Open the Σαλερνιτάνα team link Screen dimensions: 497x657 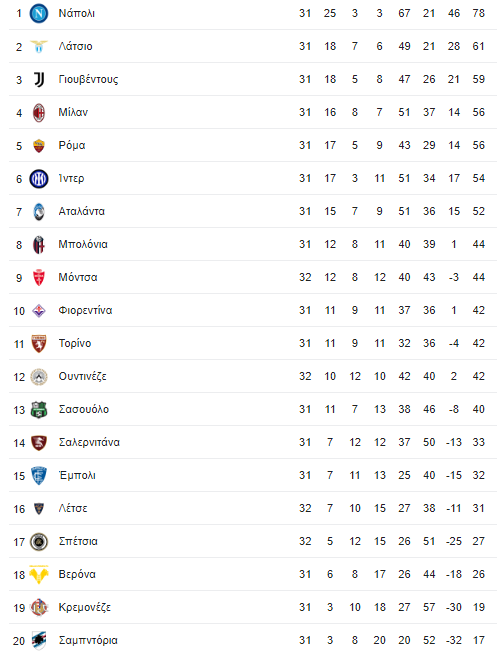click(x=89, y=442)
